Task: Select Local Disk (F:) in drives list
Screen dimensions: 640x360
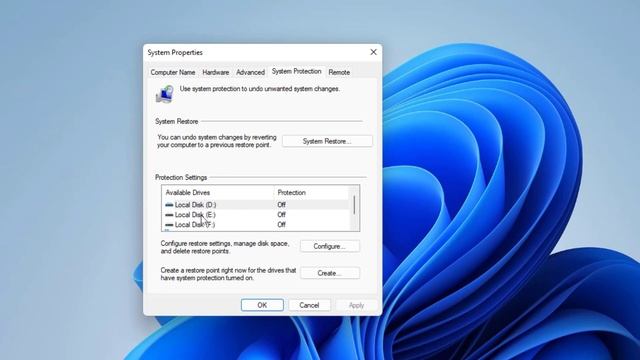Action: point(256,224)
